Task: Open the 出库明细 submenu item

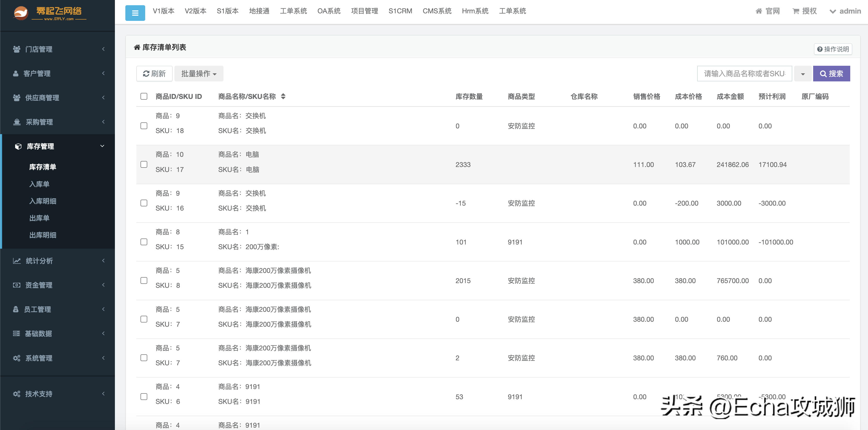Action: [x=43, y=235]
